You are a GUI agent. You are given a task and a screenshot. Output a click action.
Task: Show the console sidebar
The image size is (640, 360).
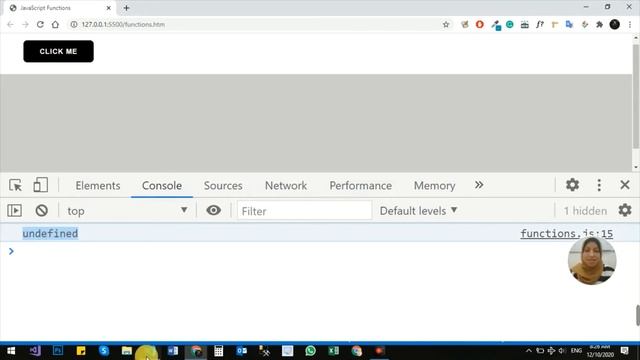(x=15, y=211)
